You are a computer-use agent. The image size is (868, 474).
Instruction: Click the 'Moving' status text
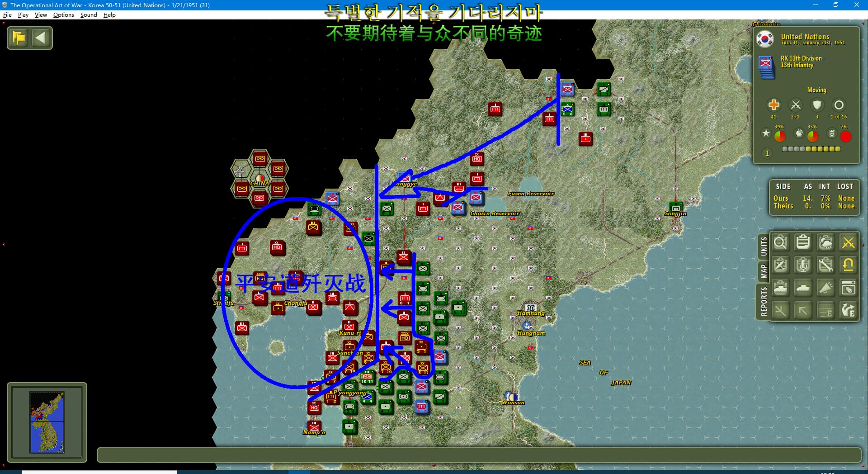pos(816,90)
